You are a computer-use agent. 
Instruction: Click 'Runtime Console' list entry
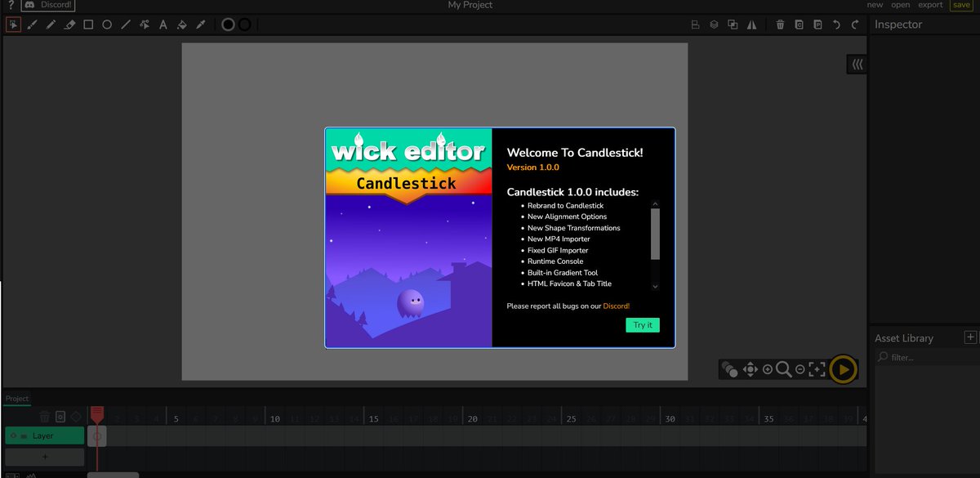555,261
